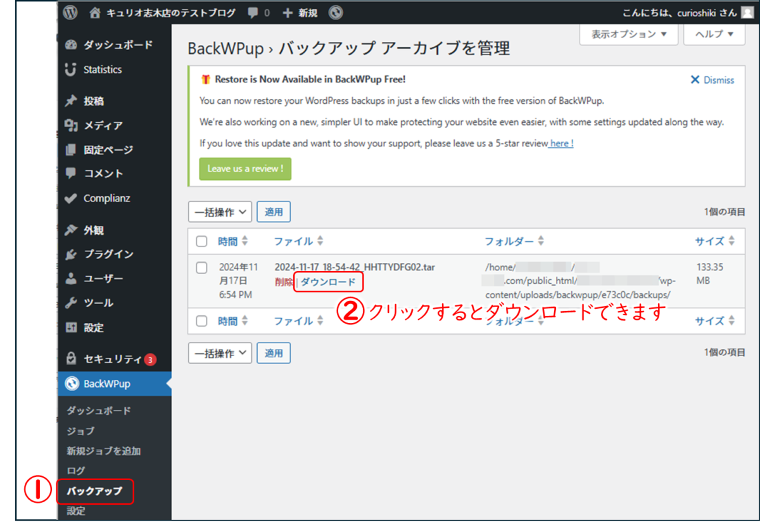This screenshot has width=760, height=532.
Task: Click the BackWPup logo icon in sidebar
Action: point(72,384)
